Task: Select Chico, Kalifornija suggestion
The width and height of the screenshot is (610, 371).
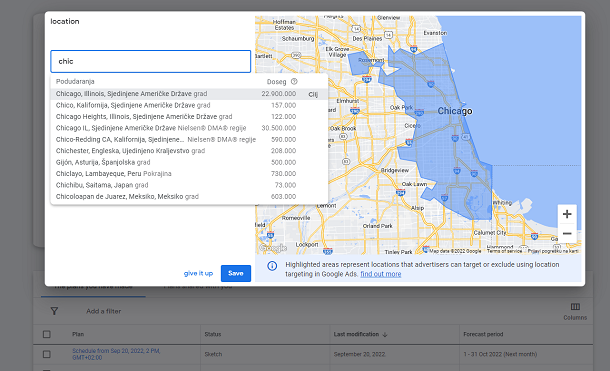Action: [189, 105]
